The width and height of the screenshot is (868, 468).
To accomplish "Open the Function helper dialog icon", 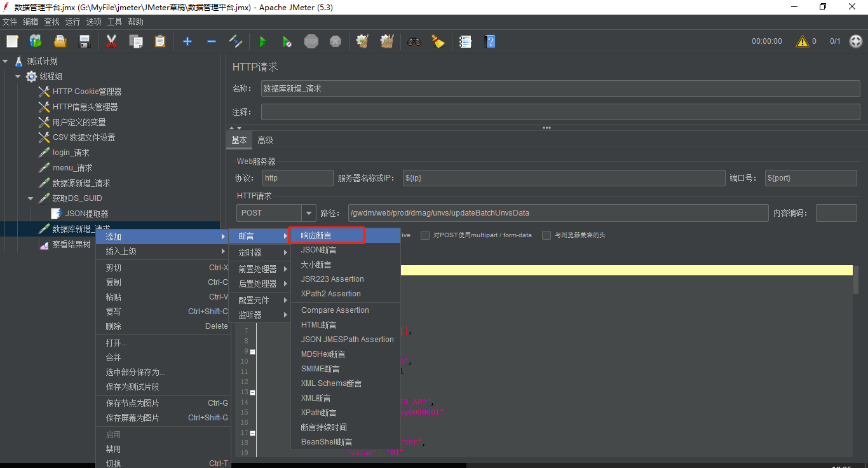I will click(x=466, y=41).
